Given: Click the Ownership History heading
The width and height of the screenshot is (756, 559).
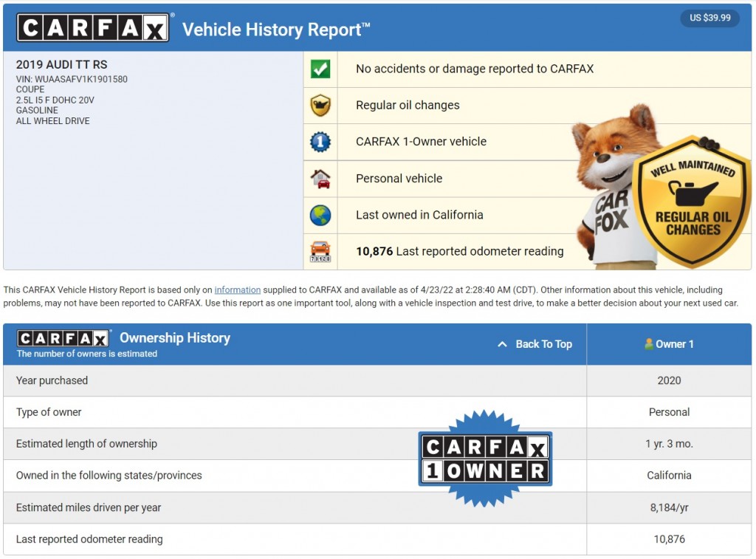Looking at the screenshot, I should [175, 337].
